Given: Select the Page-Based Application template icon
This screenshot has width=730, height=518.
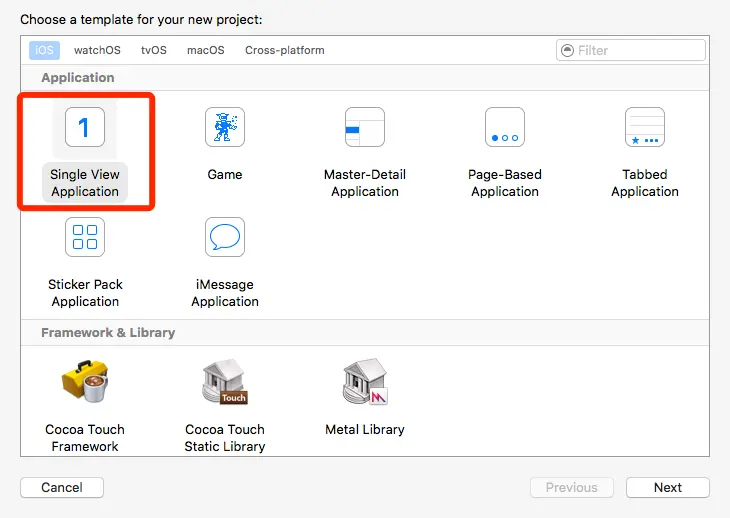Looking at the screenshot, I should (505, 127).
